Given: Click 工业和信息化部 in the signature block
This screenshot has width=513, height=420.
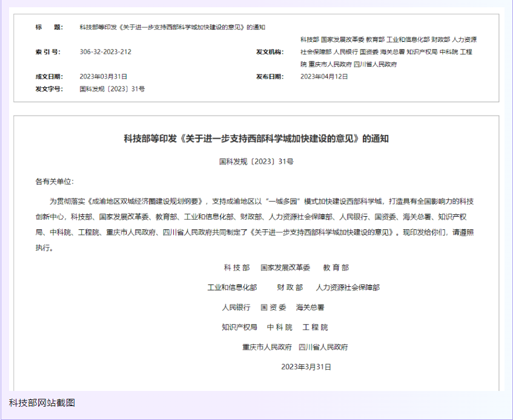Looking at the screenshot, I should click(232, 287).
